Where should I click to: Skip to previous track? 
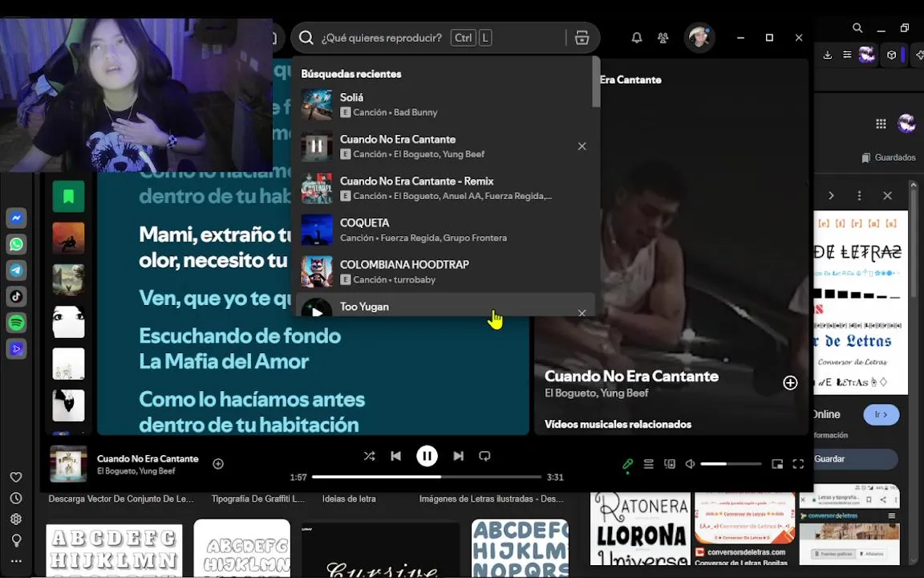[396, 456]
